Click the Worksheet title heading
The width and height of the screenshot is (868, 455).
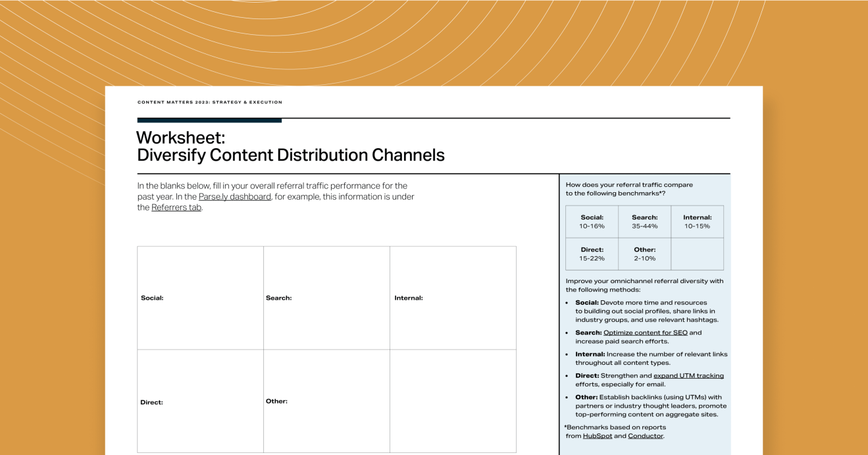coord(290,146)
